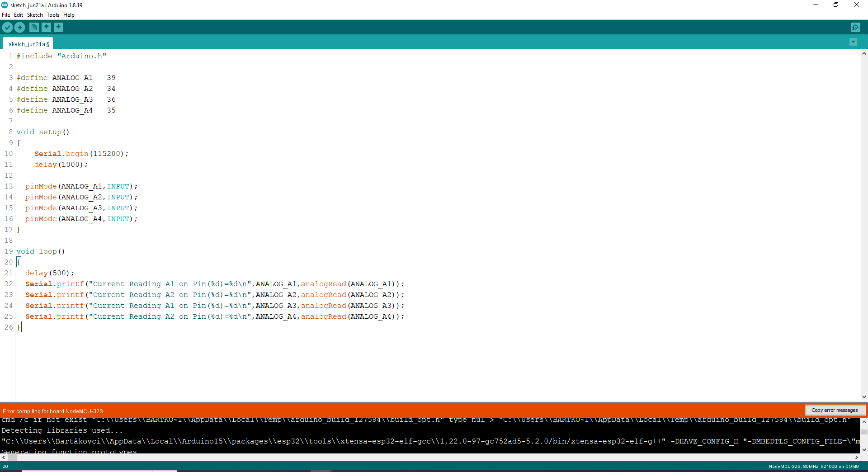
Task: Click the Upload sketch arrow icon
Action: point(20,28)
